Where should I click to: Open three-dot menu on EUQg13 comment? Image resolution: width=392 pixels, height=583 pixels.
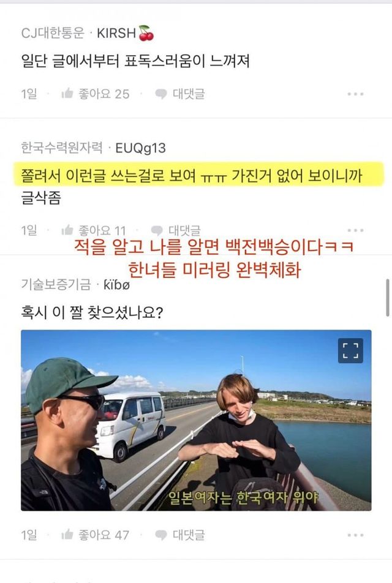click(355, 230)
